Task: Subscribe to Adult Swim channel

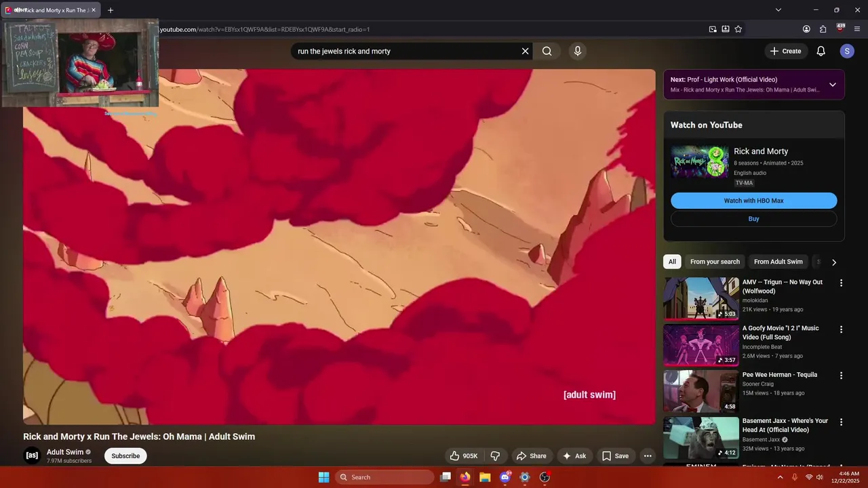Action: click(125, 456)
